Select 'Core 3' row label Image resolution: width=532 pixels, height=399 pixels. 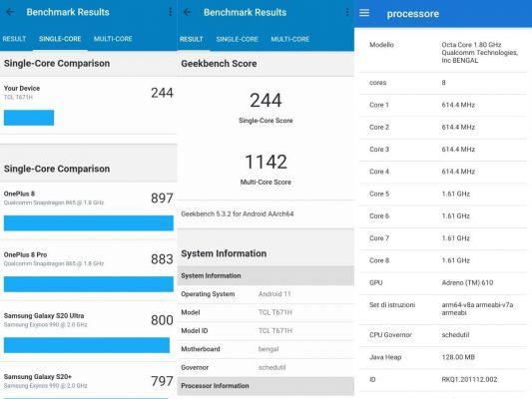pos(379,150)
